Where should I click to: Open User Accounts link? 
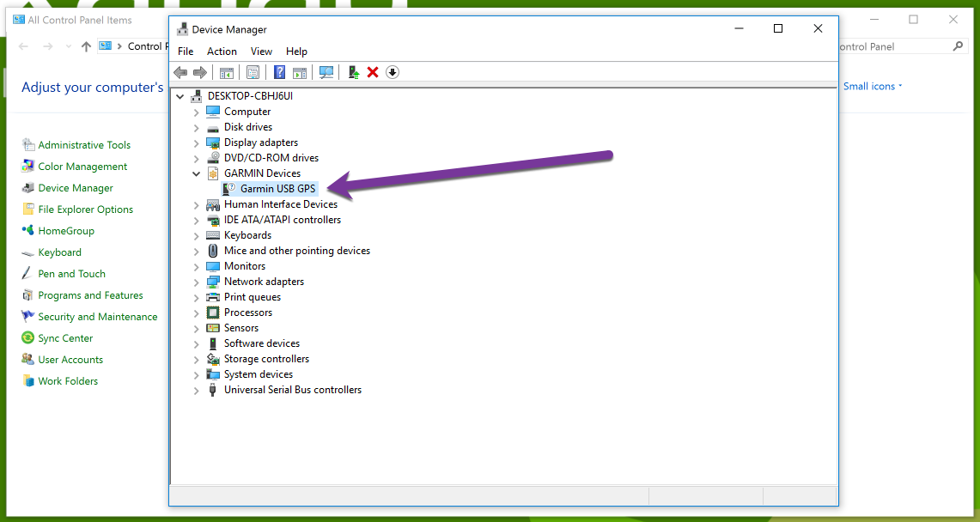70,360
